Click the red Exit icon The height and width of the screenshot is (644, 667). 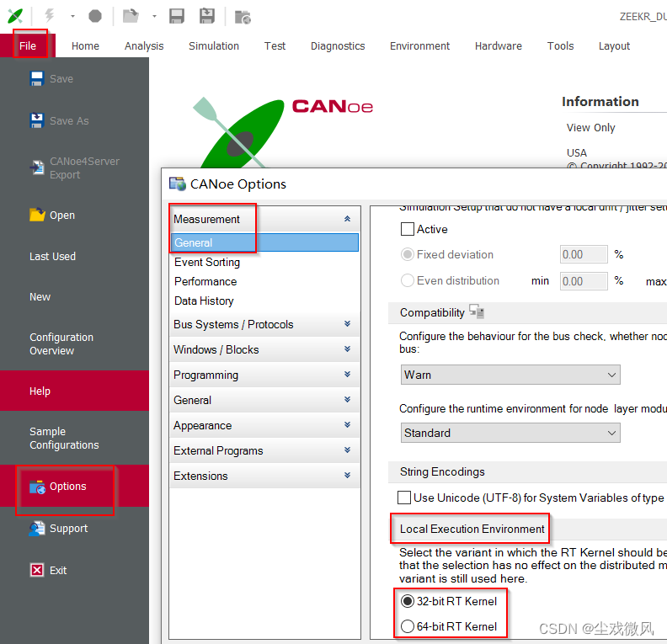click(37, 570)
